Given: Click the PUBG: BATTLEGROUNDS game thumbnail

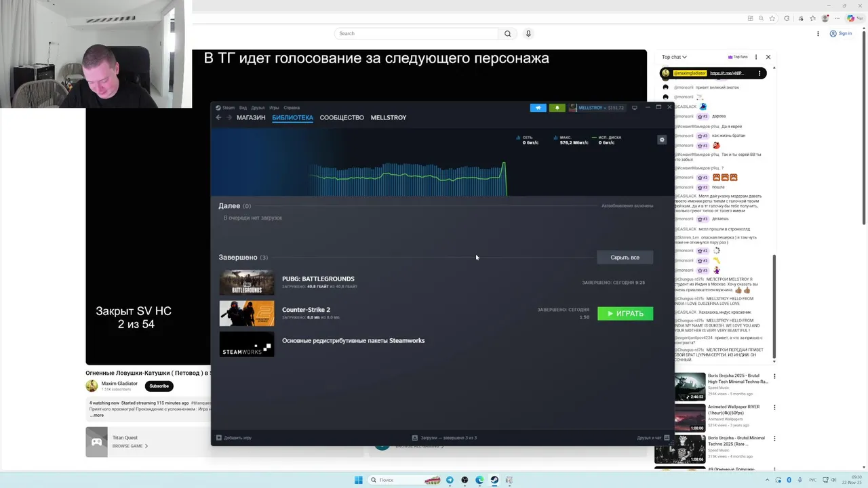Looking at the screenshot, I should pyautogui.click(x=247, y=283).
